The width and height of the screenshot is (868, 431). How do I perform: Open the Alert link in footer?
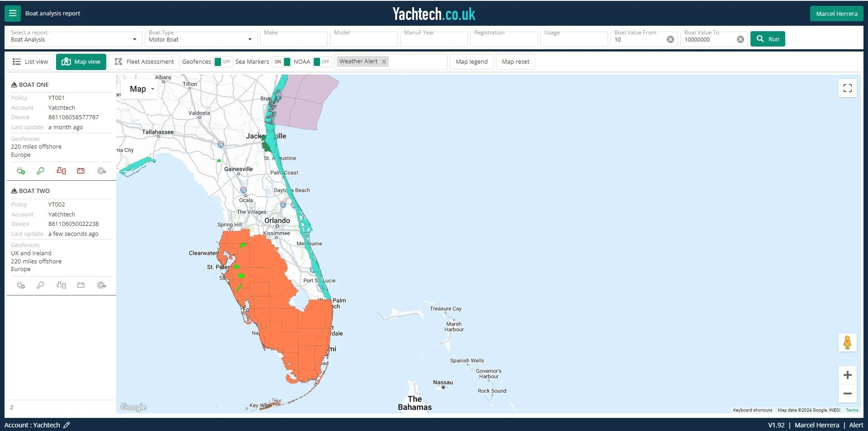point(856,425)
